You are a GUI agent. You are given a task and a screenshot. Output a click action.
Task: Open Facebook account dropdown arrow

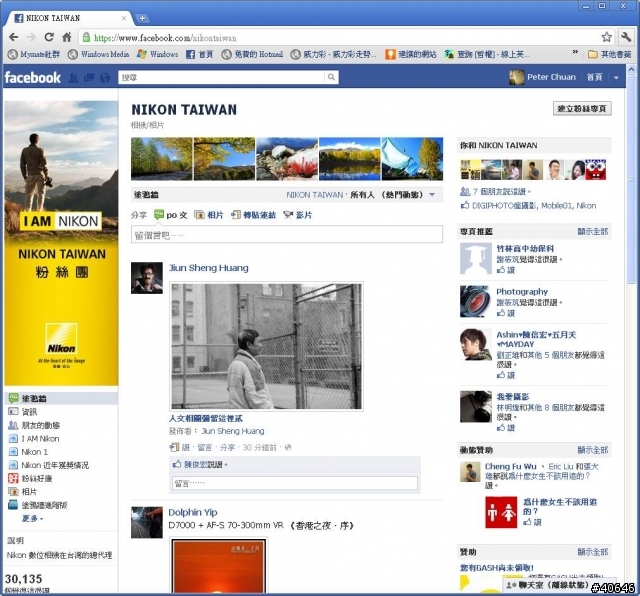click(x=616, y=78)
